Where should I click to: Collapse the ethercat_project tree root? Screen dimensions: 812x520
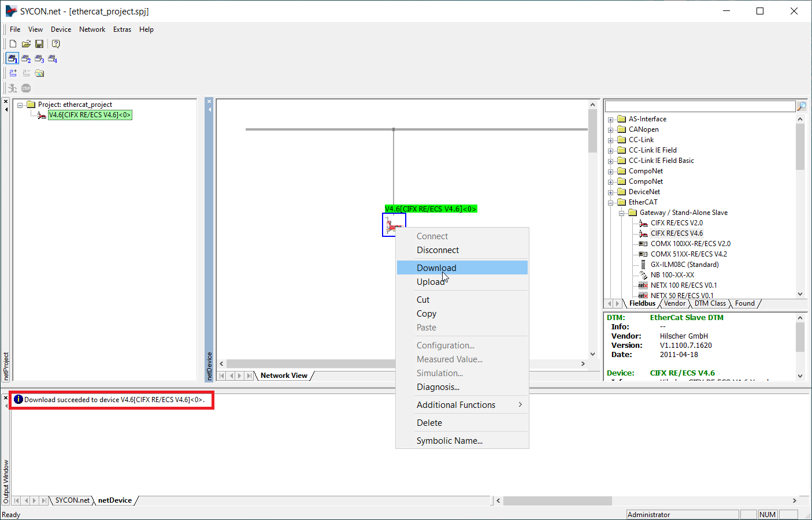(20, 105)
